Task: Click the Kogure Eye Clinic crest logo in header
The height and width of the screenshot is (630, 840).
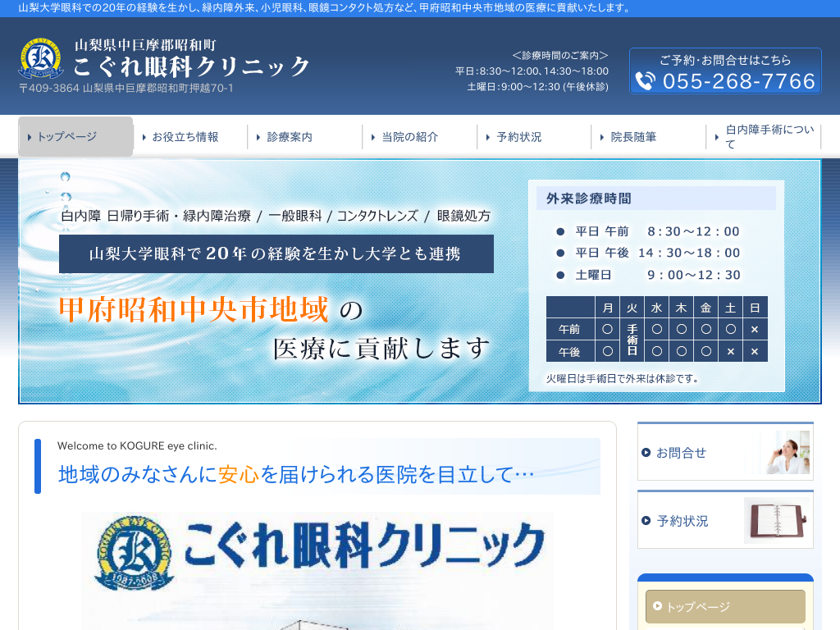Action: click(41, 60)
